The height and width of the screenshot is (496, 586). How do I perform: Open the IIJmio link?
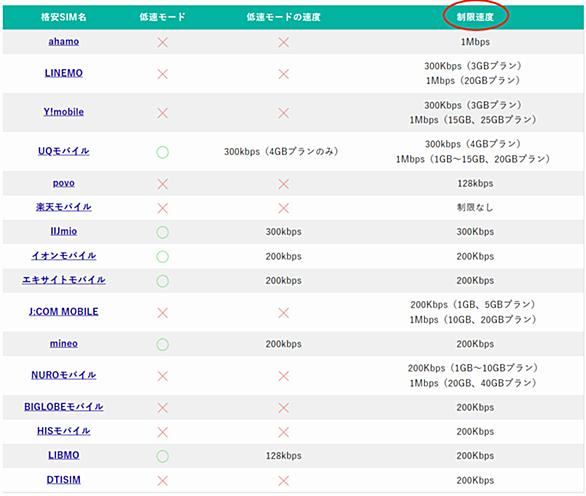point(64,231)
